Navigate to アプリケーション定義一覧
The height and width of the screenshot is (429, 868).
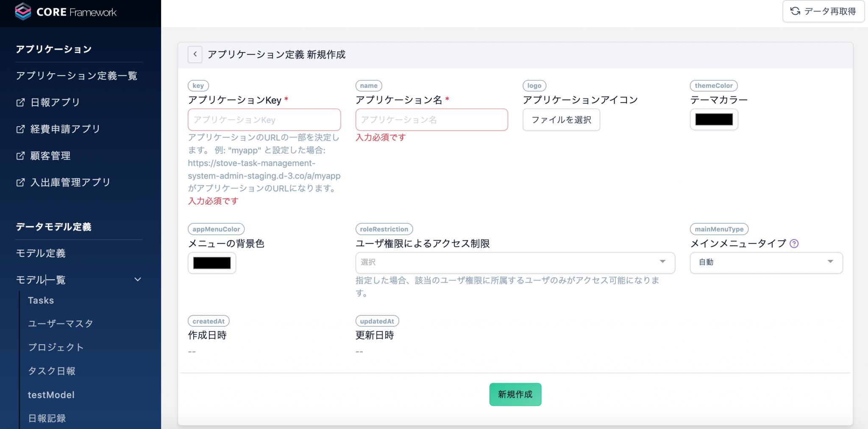pyautogui.click(x=76, y=76)
